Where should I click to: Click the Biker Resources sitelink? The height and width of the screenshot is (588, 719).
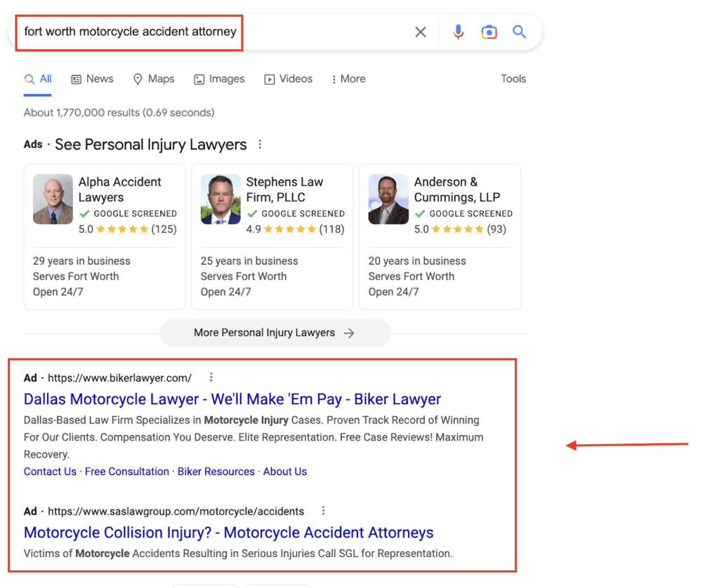tap(216, 472)
